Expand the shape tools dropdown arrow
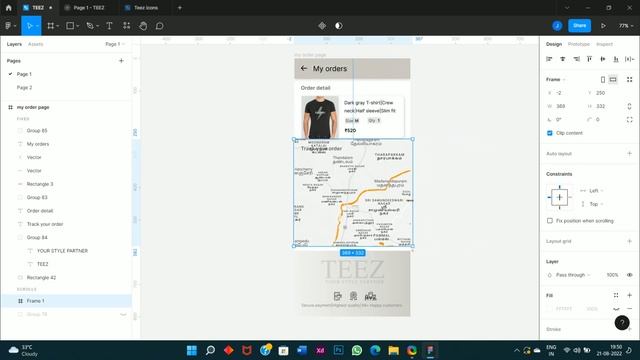 (x=78, y=26)
